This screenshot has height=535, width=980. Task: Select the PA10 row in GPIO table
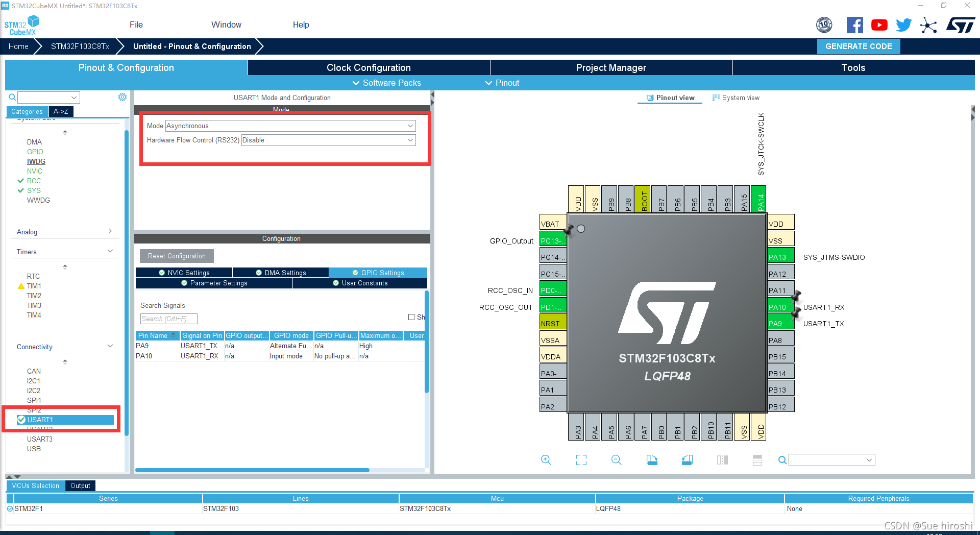(x=280, y=356)
